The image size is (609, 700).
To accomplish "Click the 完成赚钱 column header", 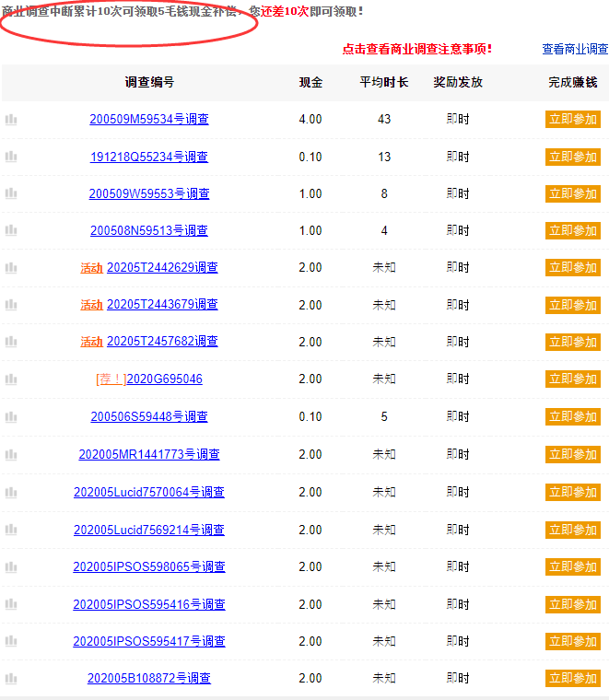I will [x=573, y=82].
